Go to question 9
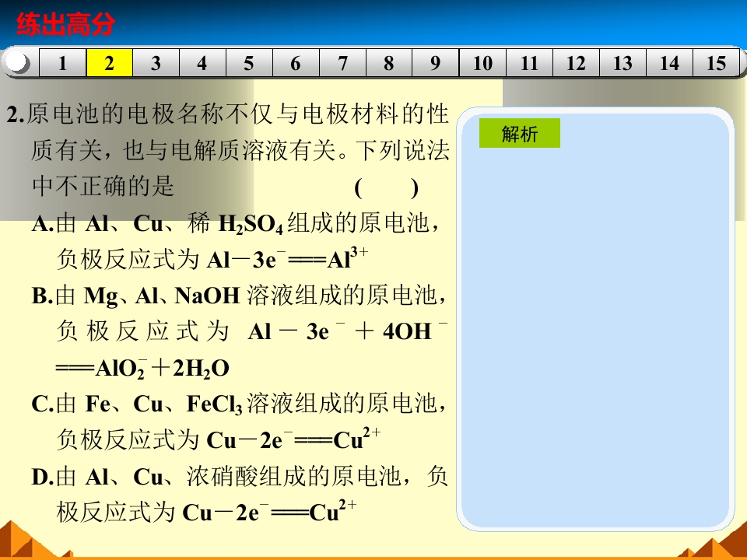Image resolution: width=747 pixels, height=560 pixels. 436,64
